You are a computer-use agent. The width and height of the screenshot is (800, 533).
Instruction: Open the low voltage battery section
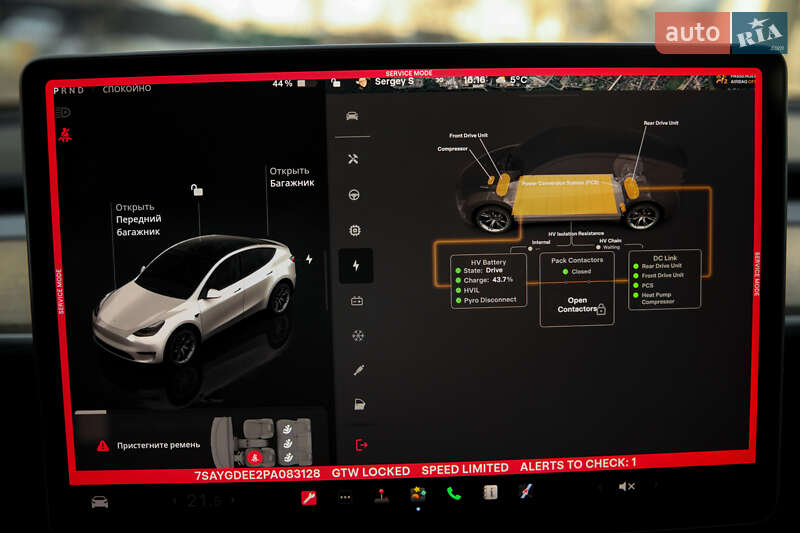(x=357, y=301)
